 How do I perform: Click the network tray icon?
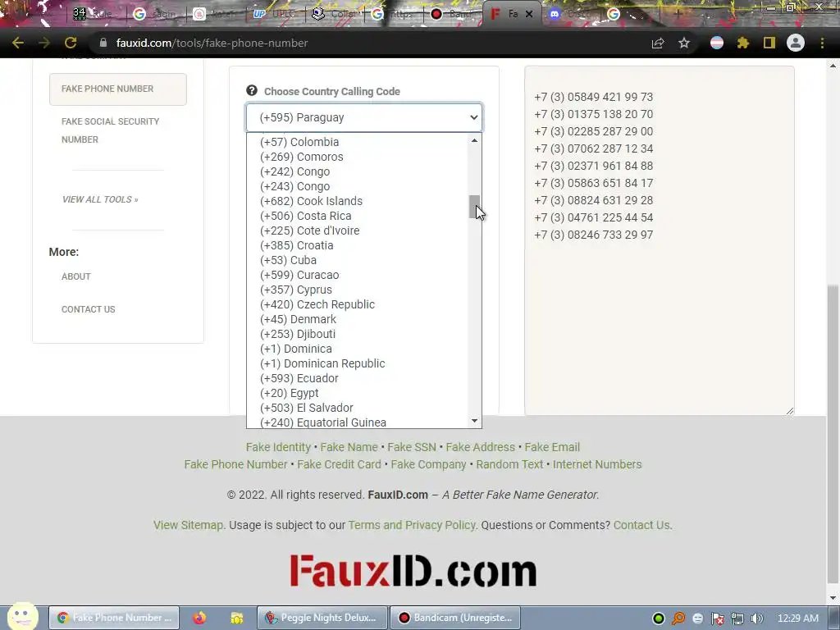click(x=737, y=619)
